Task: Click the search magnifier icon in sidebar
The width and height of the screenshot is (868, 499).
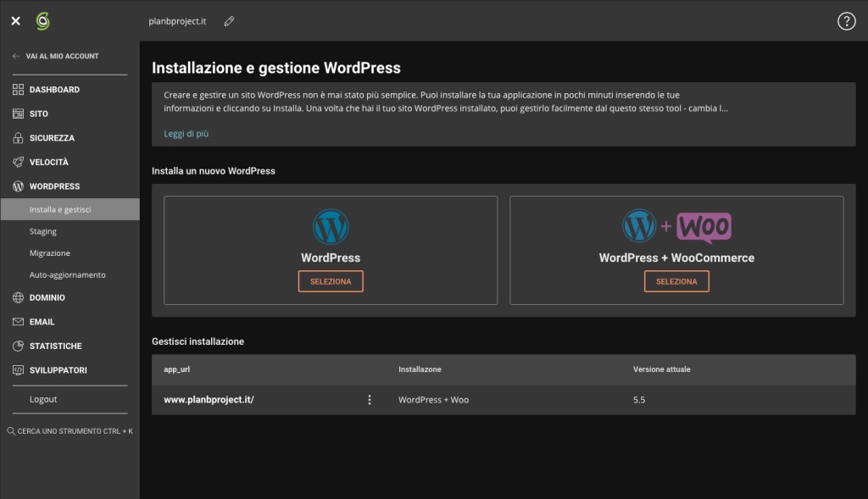Action: click(x=11, y=431)
